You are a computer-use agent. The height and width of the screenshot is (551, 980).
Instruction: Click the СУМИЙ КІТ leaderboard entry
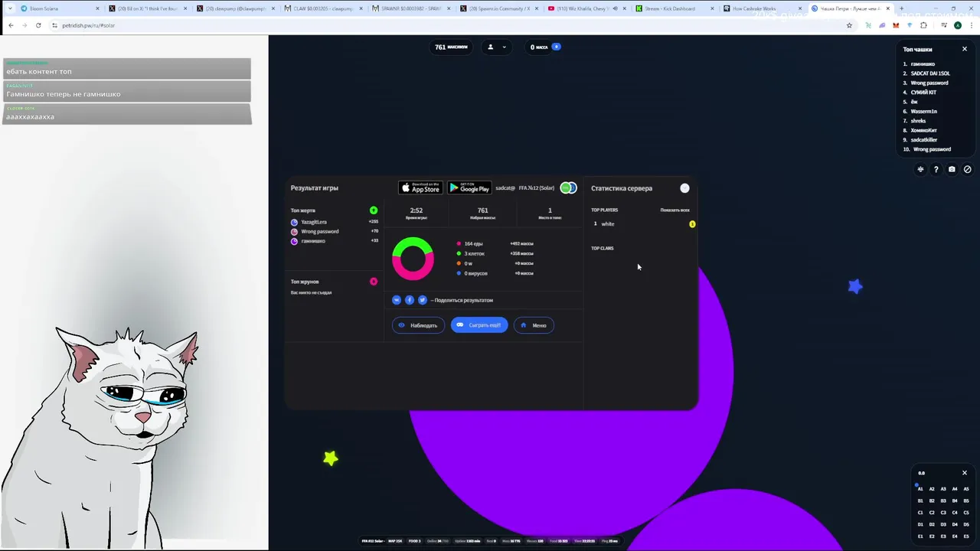[923, 93]
